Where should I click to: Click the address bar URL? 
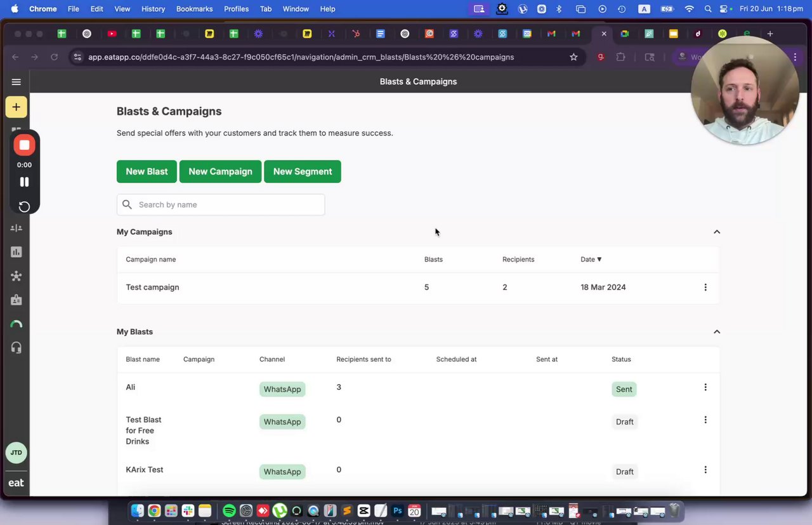click(301, 57)
